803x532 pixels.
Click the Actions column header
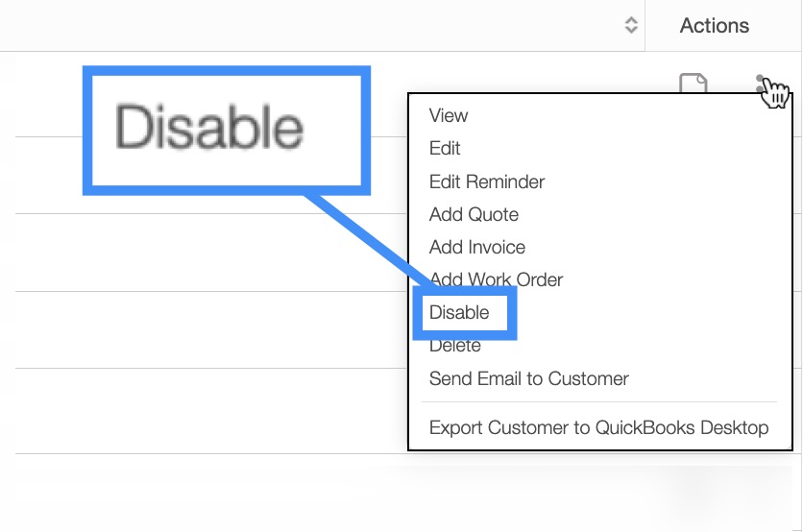point(714,26)
